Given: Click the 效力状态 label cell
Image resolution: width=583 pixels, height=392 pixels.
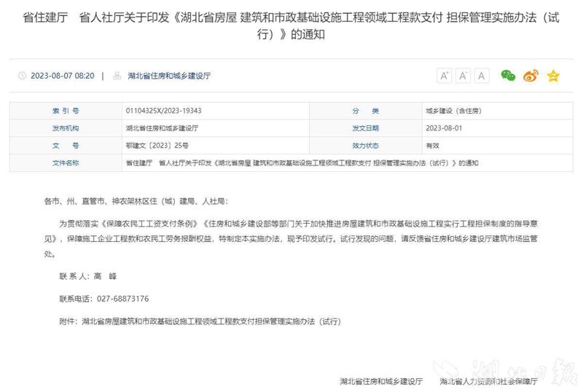Looking at the screenshot, I should click(x=366, y=146).
